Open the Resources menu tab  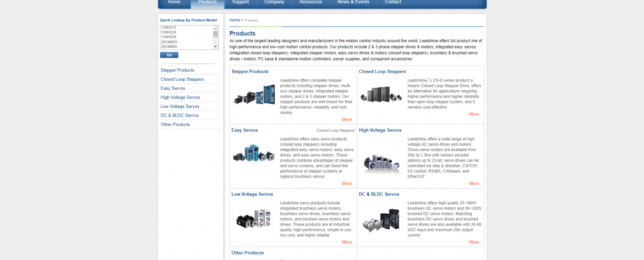pyautogui.click(x=311, y=2)
